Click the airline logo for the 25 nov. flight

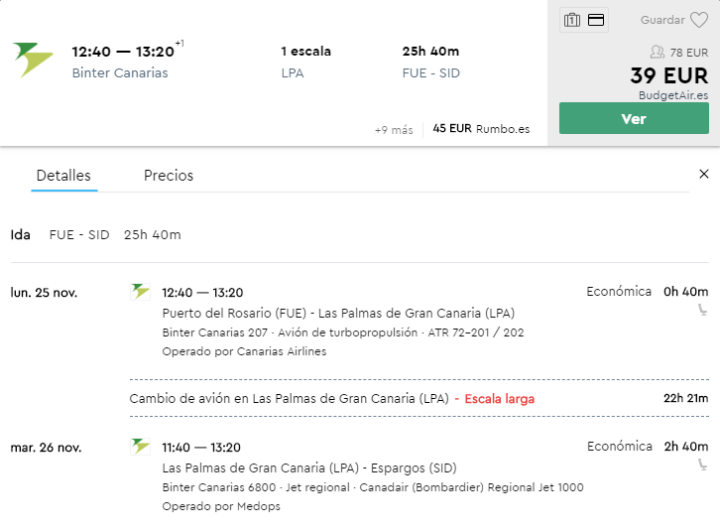140,292
